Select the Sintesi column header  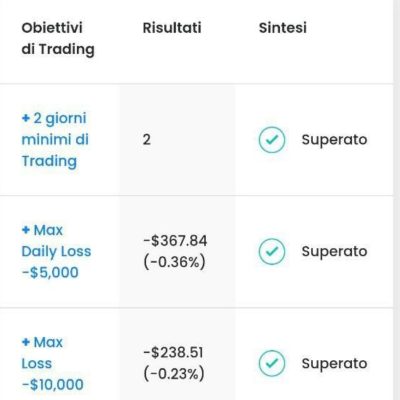coord(283,28)
